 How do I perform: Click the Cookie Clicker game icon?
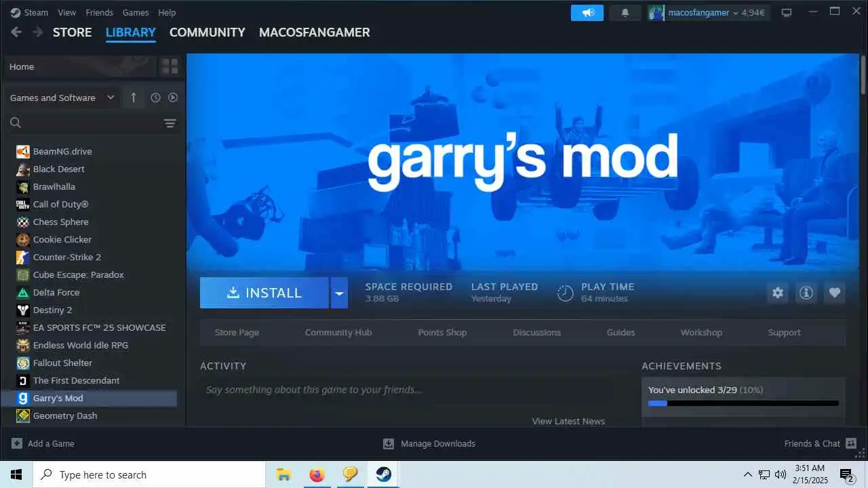point(23,239)
